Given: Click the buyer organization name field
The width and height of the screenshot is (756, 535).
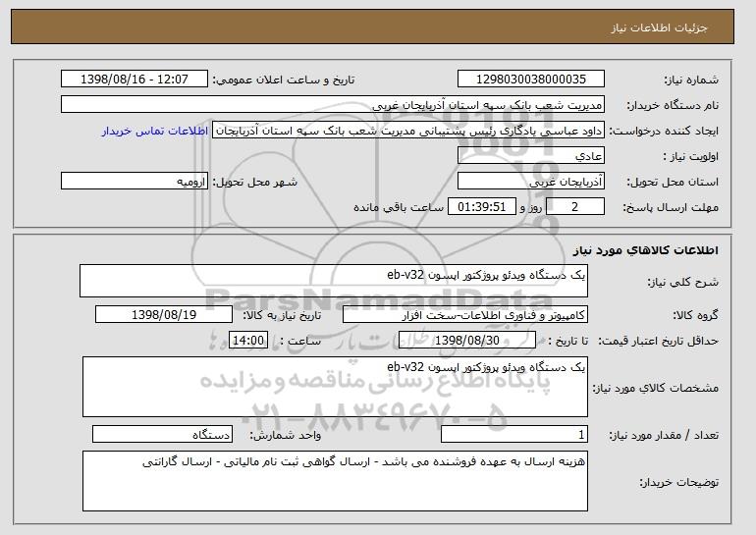Looking at the screenshot, I should click(333, 105).
